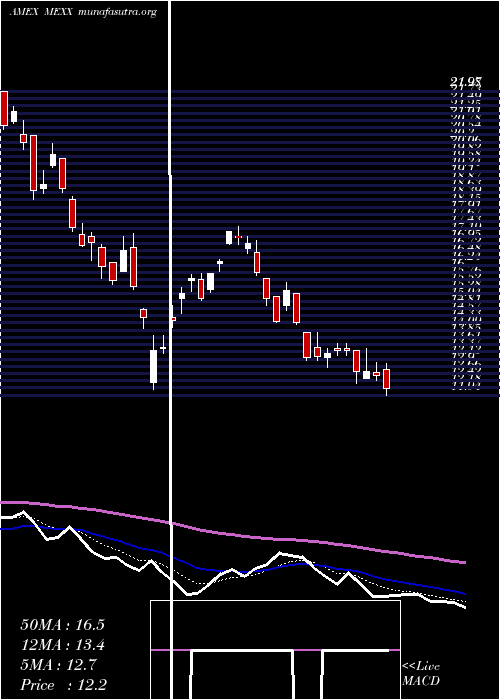Click the 21.95 top price axis value
Image resolution: width=500 pixels, height=700 pixels.
pyautogui.click(x=465, y=82)
